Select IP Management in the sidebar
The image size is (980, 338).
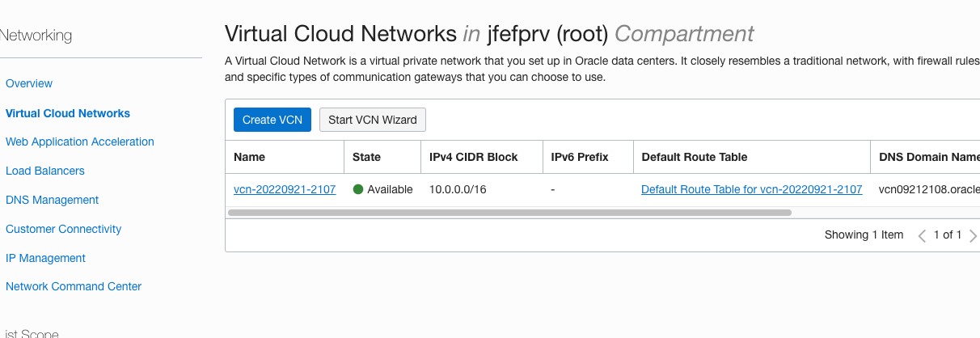46,258
